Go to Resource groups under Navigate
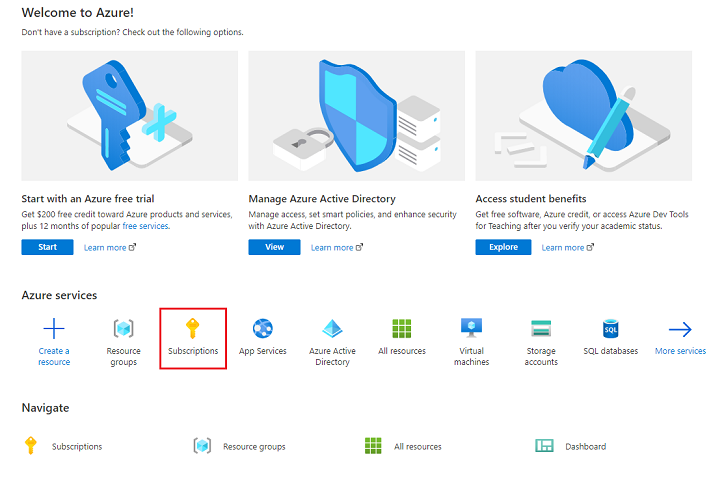The height and width of the screenshot is (482, 724). coord(253,446)
